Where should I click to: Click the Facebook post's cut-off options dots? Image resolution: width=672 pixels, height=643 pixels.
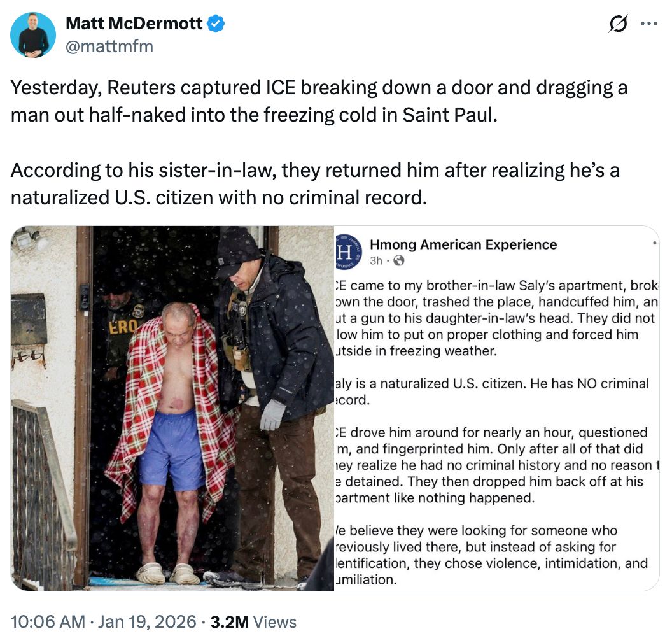(655, 244)
